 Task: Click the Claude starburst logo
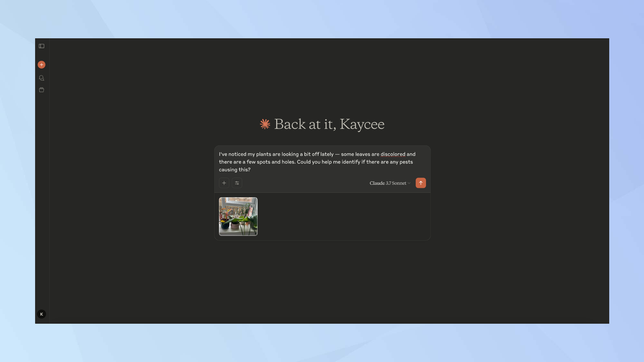pyautogui.click(x=265, y=124)
